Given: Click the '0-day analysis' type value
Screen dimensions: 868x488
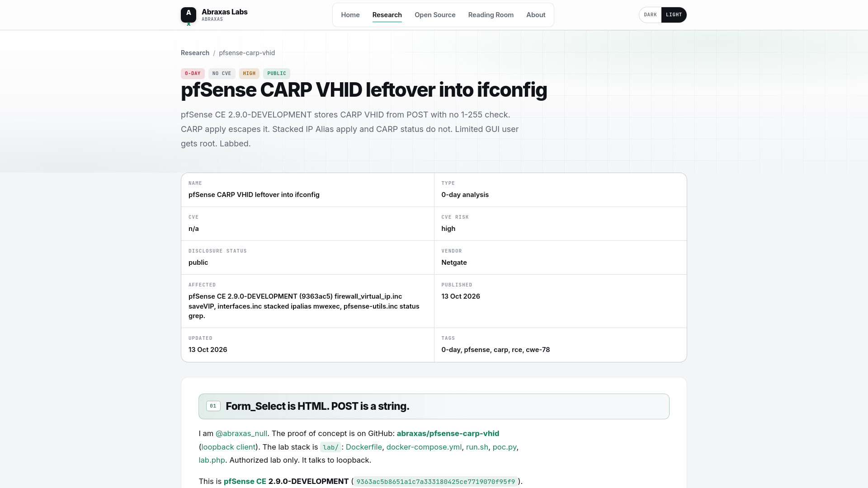Looking at the screenshot, I should [465, 195].
